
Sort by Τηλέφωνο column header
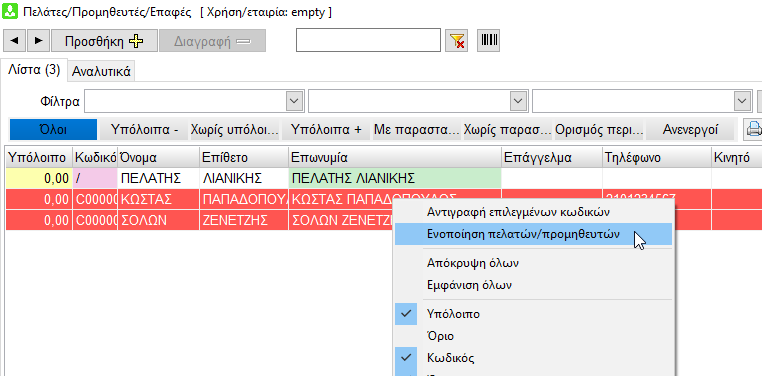(x=657, y=157)
